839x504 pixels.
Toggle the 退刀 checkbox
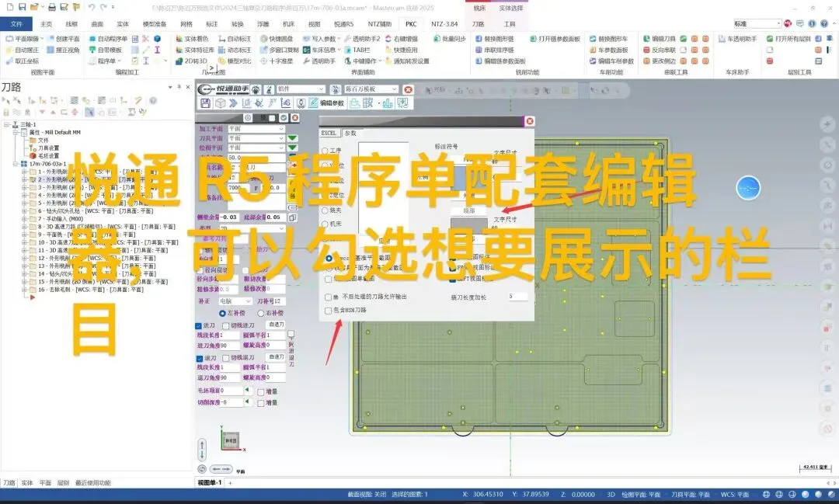(199, 358)
